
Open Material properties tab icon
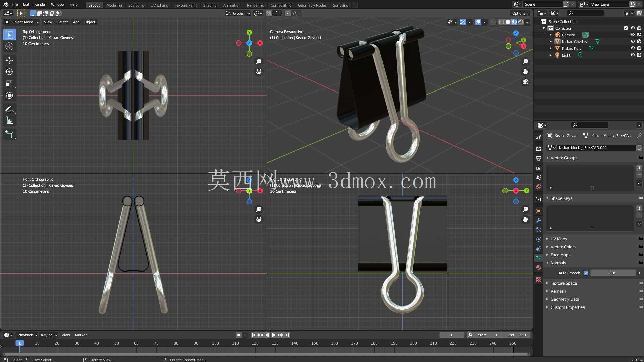[x=539, y=267]
